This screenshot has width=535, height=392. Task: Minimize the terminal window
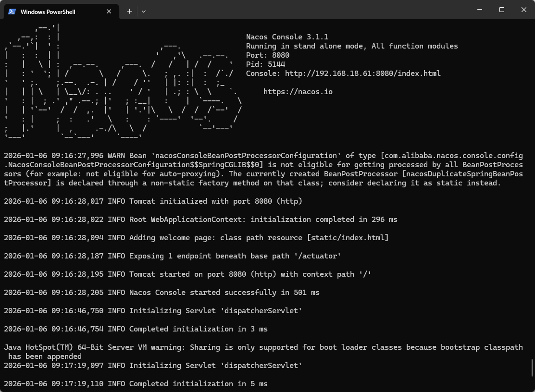coord(479,10)
